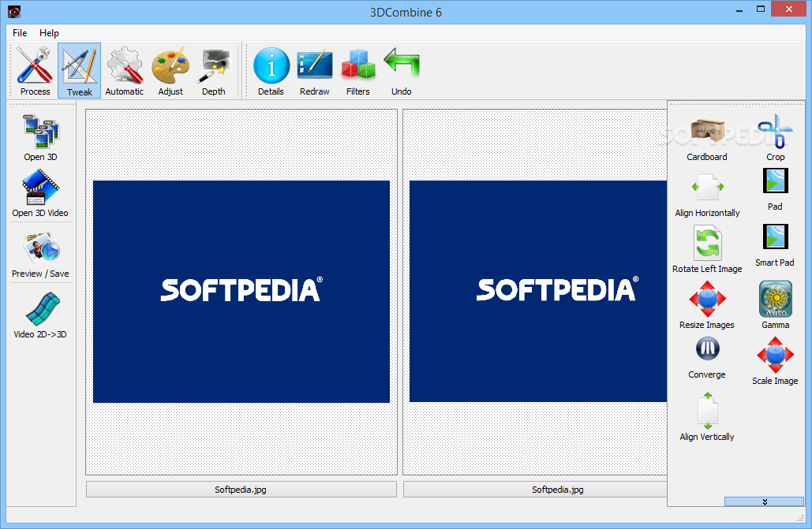Click the Converge tool
Screen dimensions: 812x529
click(x=707, y=358)
